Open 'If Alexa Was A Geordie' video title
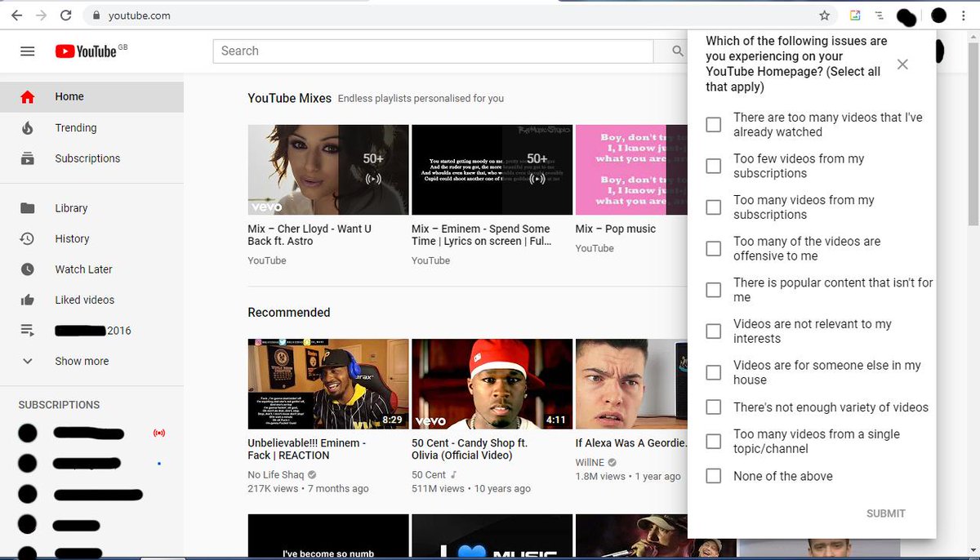 [x=631, y=443]
